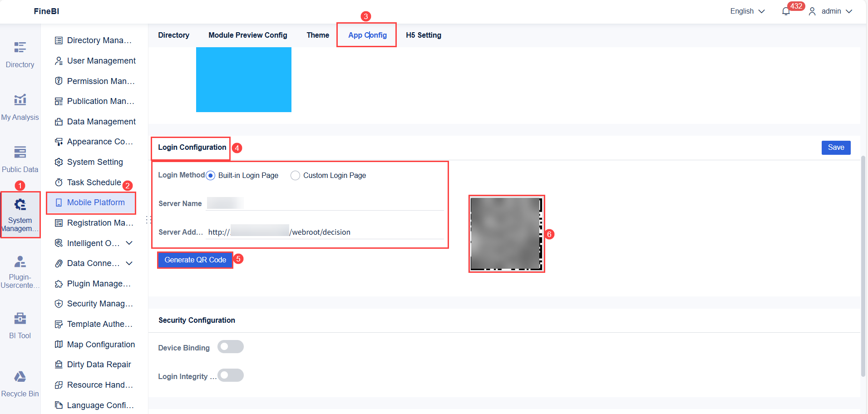Open Plugin Management in the menu
Image resolution: width=868 pixels, height=414 pixels.
93,284
